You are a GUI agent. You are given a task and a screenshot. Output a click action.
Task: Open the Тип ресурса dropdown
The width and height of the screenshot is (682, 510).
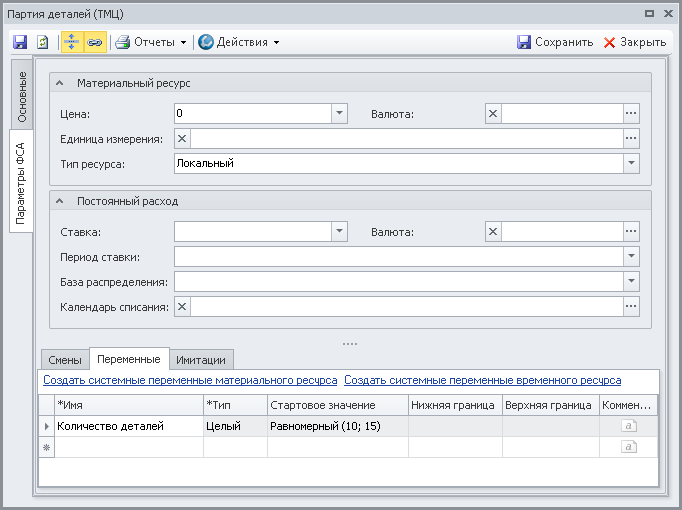[631, 163]
